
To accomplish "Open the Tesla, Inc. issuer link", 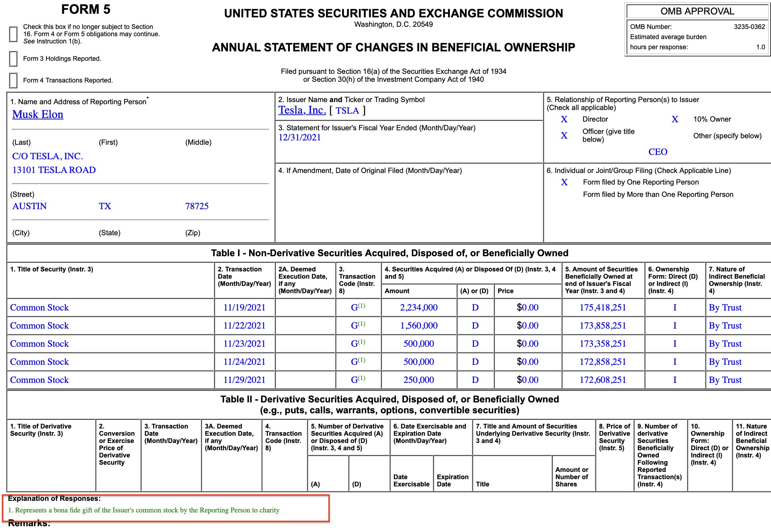I will point(302,110).
